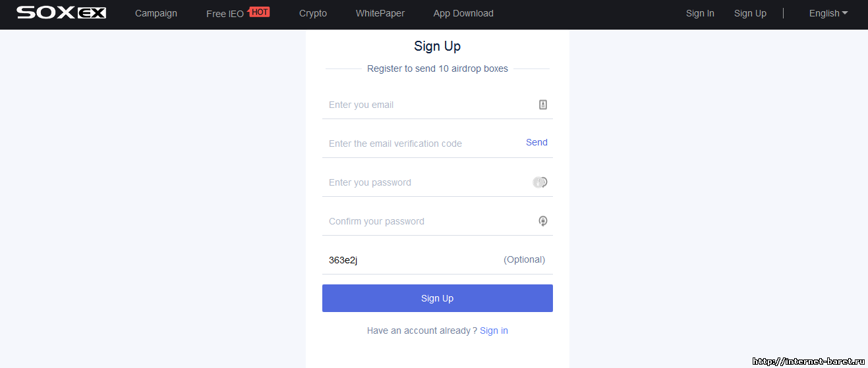This screenshot has height=368, width=868.
Task: Click the SOXEX logo
Action: pos(61,13)
